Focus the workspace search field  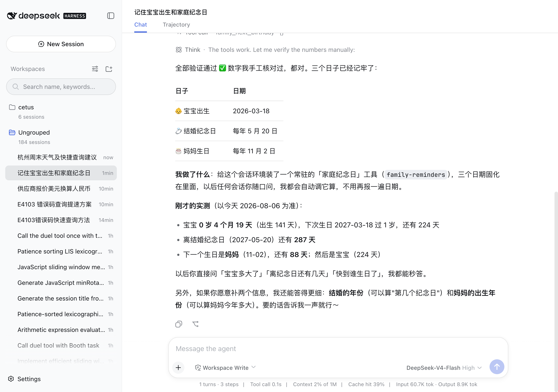coord(61,87)
